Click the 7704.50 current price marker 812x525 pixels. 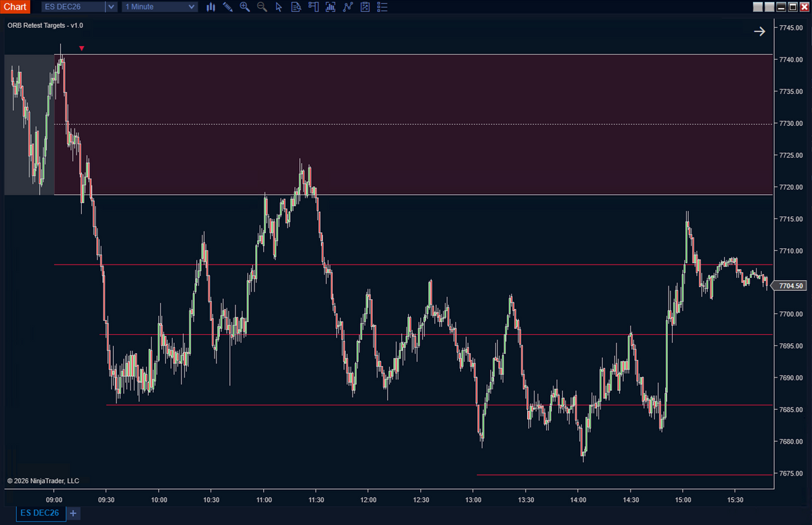point(790,286)
